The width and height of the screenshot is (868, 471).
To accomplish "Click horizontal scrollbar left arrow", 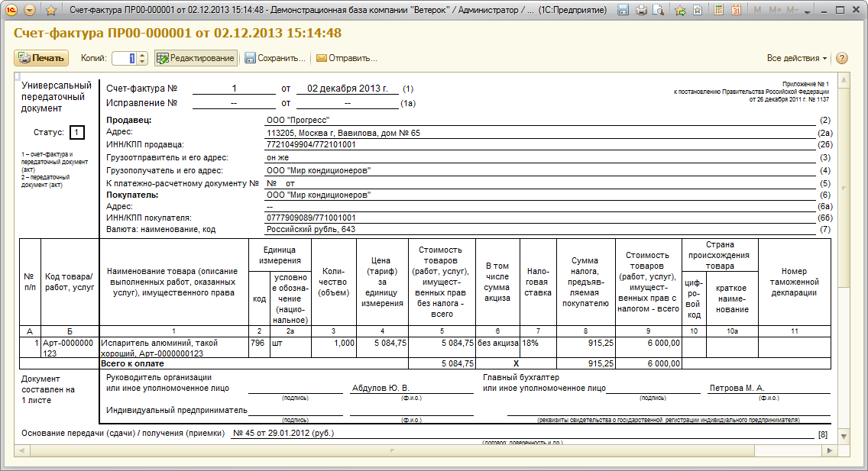I will click(x=21, y=450).
